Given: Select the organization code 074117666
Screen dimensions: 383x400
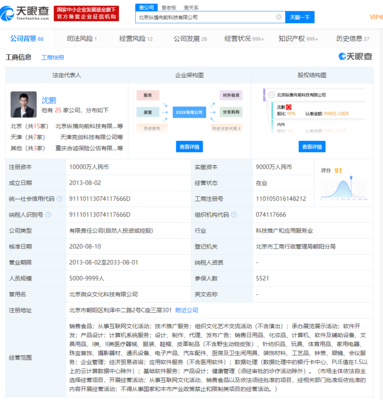Looking at the screenshot, I should [x=271, y=215].
